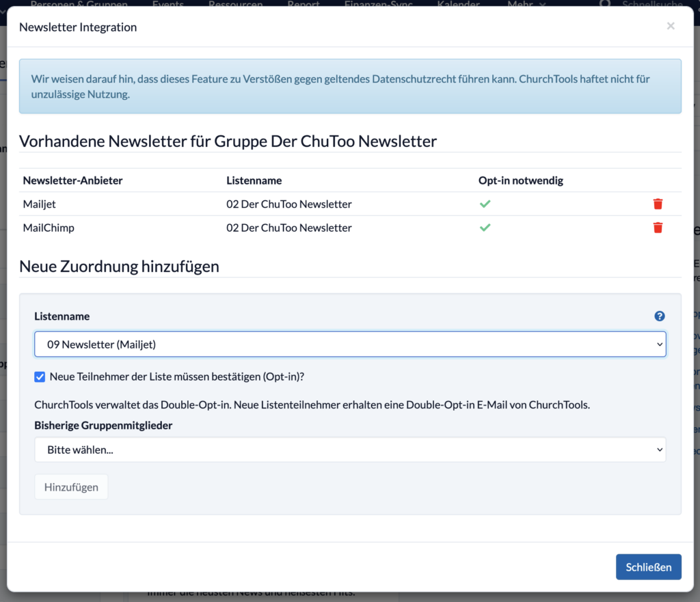Uncheck the Opt-in confirmation checkbox
The width and height of the screenshot is (700, 602).
(x=40, y=377)
